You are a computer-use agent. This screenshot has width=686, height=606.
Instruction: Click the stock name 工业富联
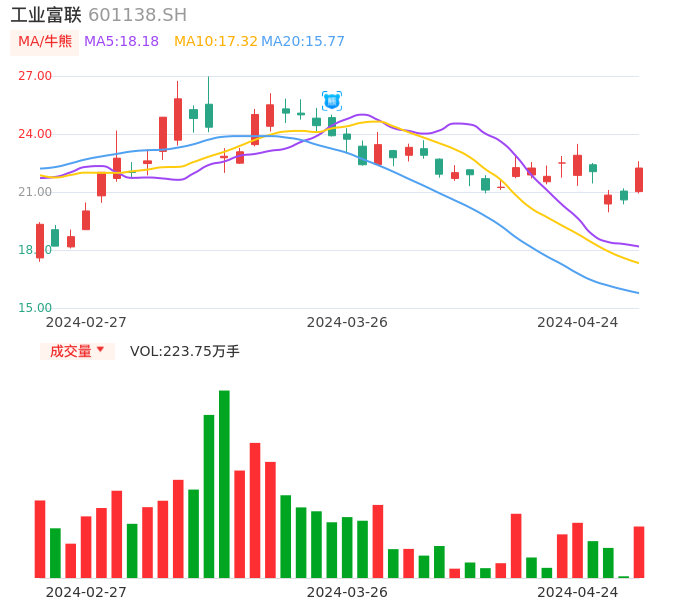pos(46,15)
